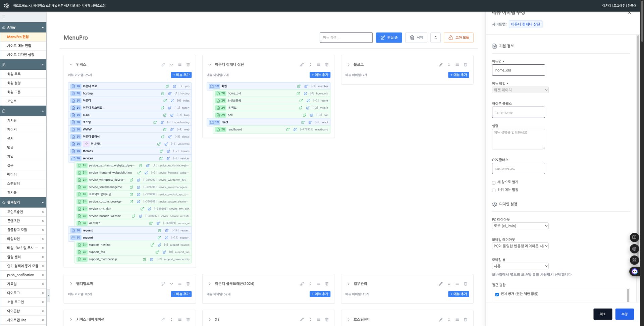Open the 모바일 뷰 dropdown
This screenshot has height=326, width=644.
[x=520, y=266]
